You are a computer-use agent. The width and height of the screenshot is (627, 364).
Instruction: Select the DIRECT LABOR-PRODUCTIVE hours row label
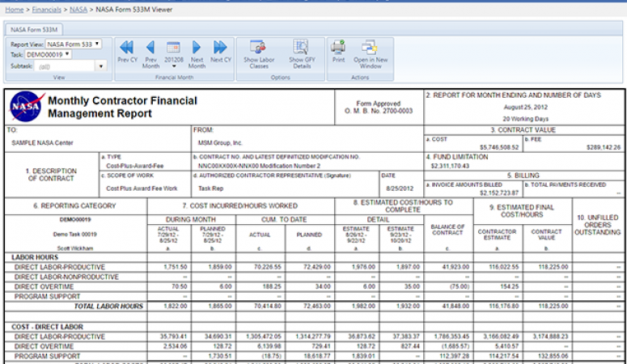(60, 267)
